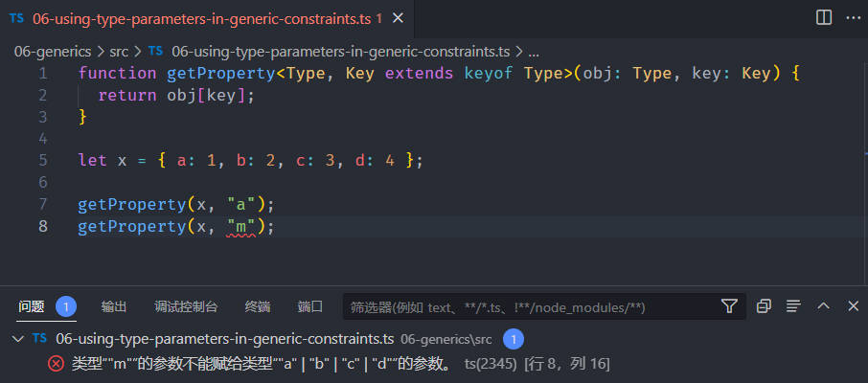
Task: Maximize the panel with up chevron
Action: tap(823, 306)
